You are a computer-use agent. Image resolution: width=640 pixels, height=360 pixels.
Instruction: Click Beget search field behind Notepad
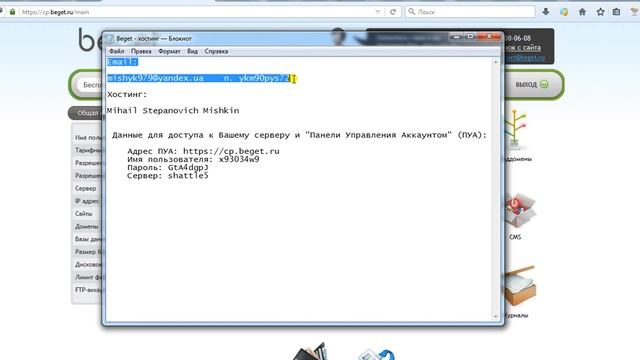pyautogui.click(x=89, y=85)
